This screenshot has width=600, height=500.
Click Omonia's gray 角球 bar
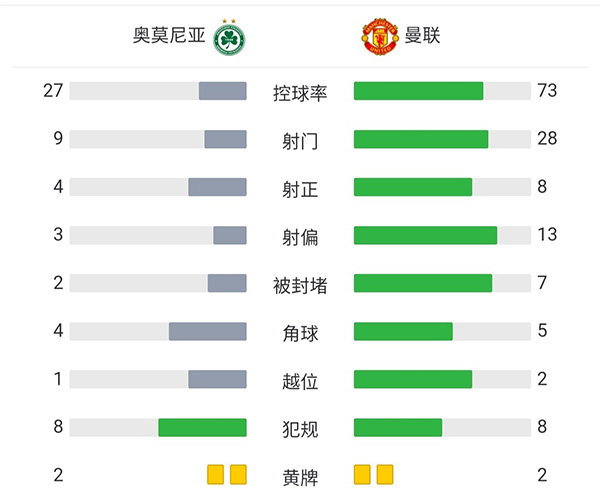(x=207, y=331)
